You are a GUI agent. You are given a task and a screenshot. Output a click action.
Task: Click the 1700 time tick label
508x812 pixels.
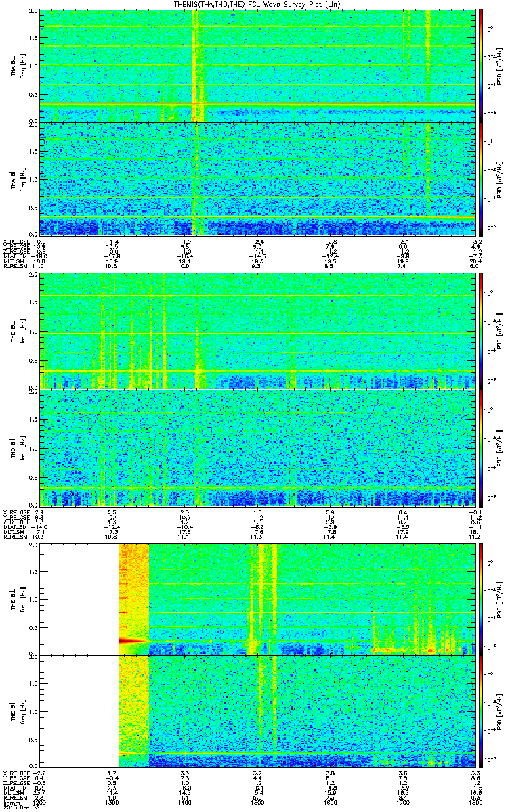tap(402, 802)
